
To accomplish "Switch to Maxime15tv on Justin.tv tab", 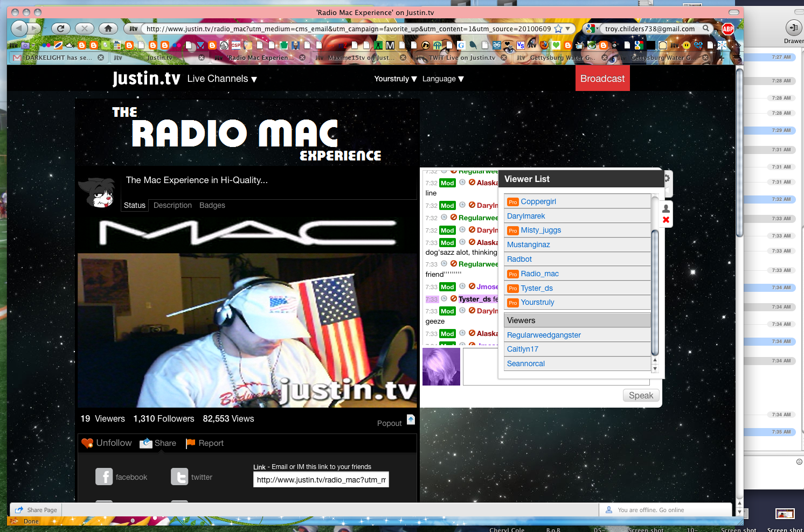I will point(361,57).
